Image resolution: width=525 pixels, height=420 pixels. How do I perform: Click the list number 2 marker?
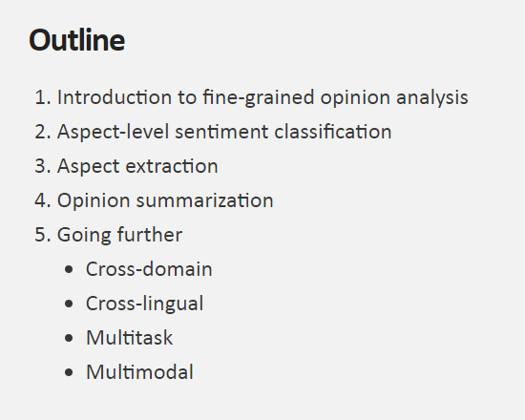point(43,132)
